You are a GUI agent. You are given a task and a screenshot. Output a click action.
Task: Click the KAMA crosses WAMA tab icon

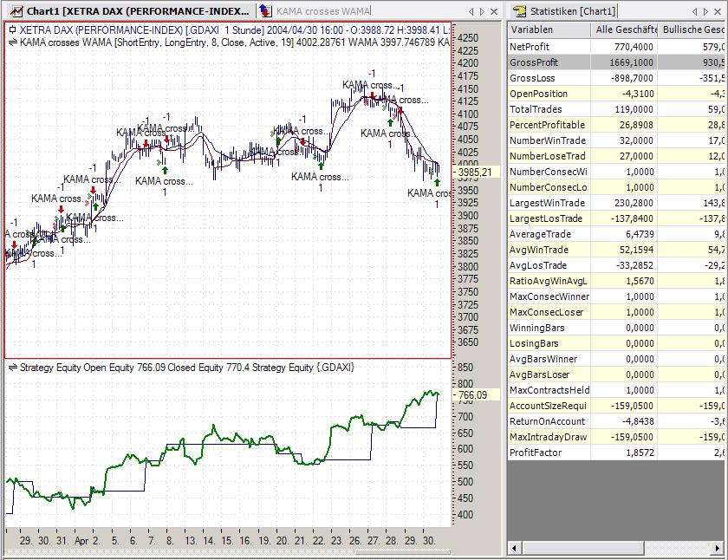click(x=267, y=11)
